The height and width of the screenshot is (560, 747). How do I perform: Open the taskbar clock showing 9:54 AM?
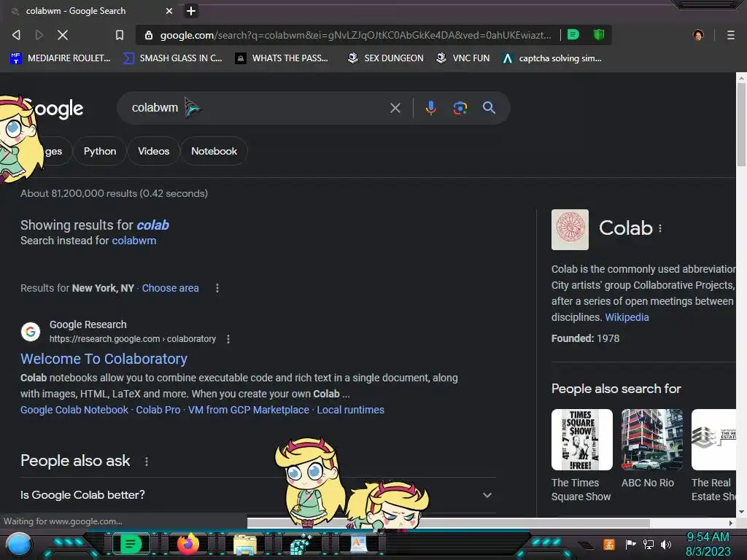point(708,544)
